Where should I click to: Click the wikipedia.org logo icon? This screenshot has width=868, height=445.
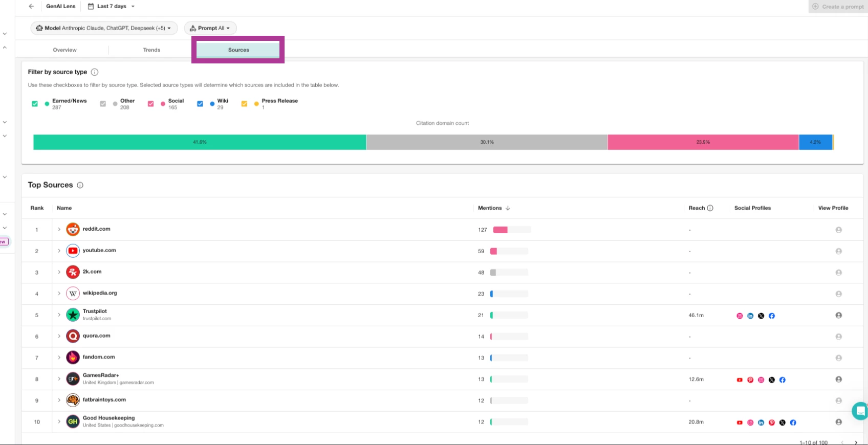(x=73, y=294)
